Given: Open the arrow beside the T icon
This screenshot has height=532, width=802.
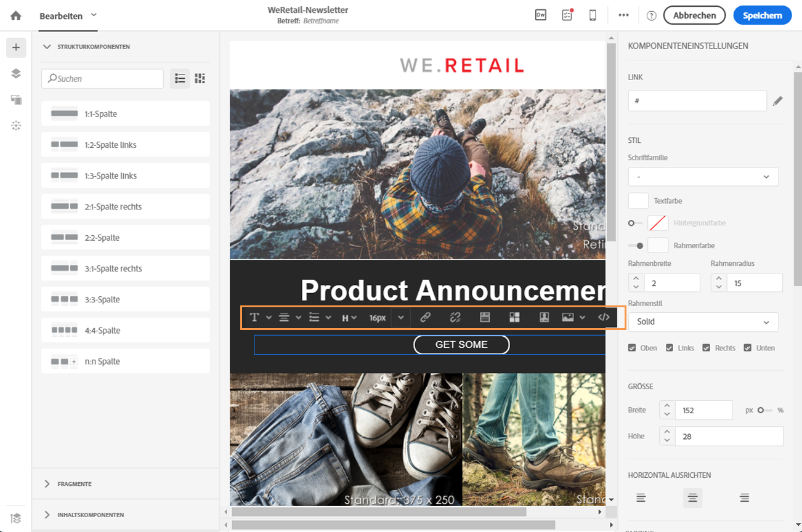Looking at the screenshot, I should click(x=269, y=318).
